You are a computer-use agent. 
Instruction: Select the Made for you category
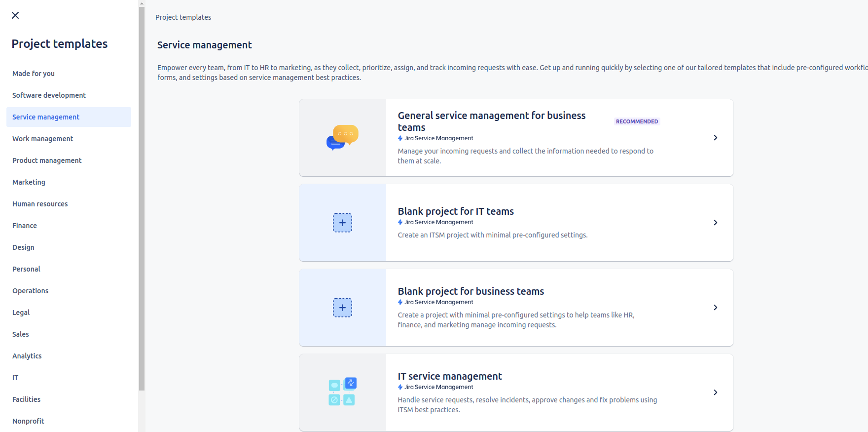click(34, 74)
